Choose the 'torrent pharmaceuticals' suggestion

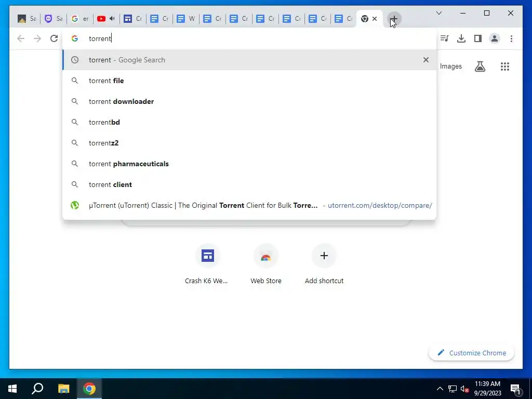(249, 164)
